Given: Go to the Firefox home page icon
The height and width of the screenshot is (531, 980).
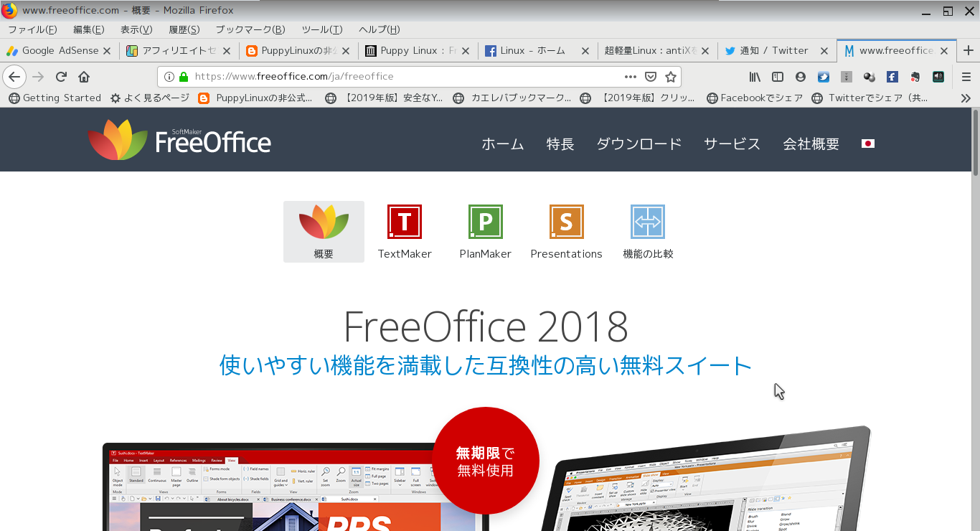Looking at the screenshot, I should click(84, 77).
